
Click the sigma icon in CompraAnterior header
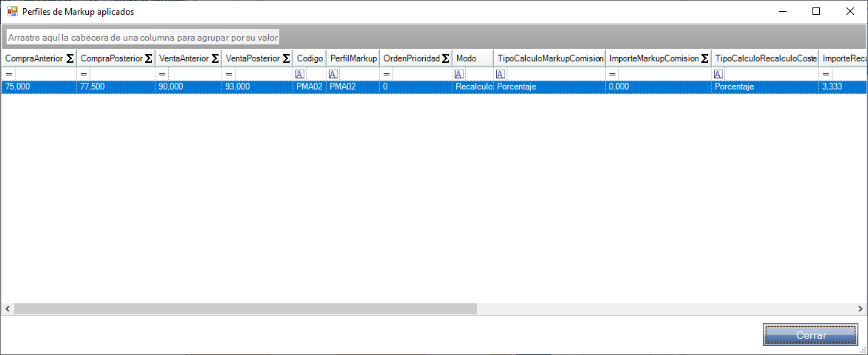70,58
